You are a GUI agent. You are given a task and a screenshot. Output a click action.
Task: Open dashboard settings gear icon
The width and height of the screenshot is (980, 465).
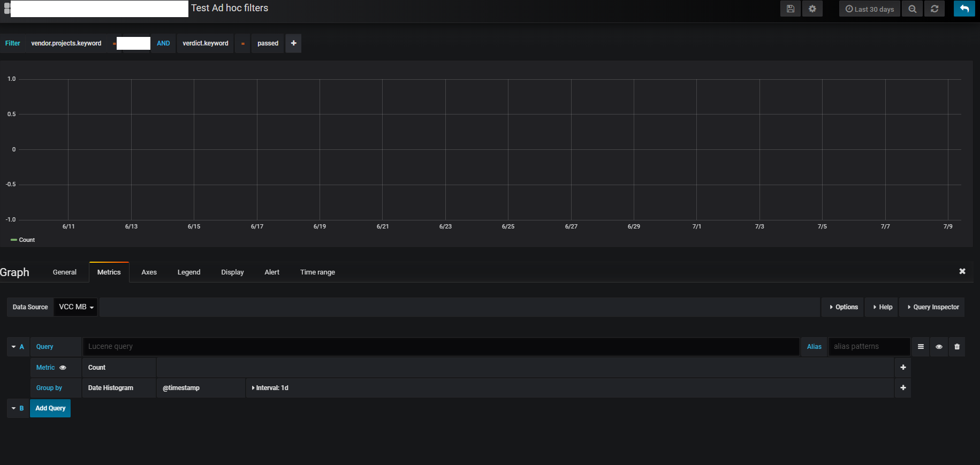pos(812,9)
